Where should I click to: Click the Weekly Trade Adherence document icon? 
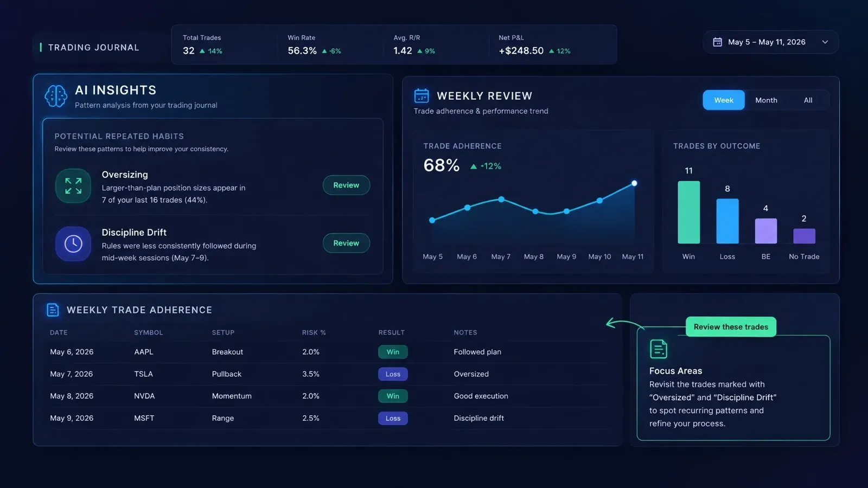[x=53, y=310]
